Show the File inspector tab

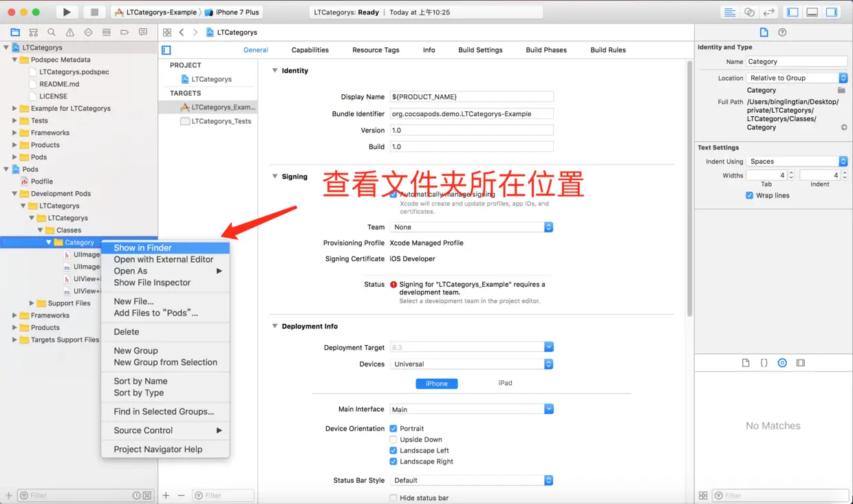coord(764,32)
